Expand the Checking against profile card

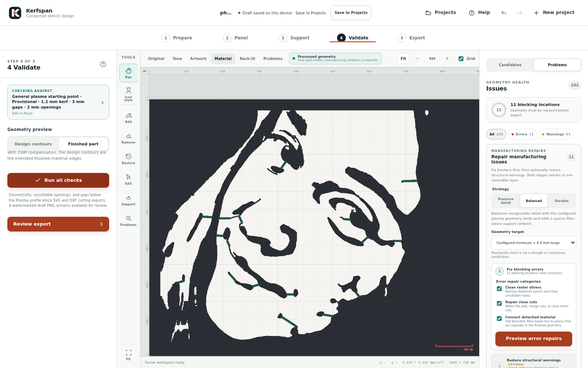pyautogui.click(x=58, y=102)
